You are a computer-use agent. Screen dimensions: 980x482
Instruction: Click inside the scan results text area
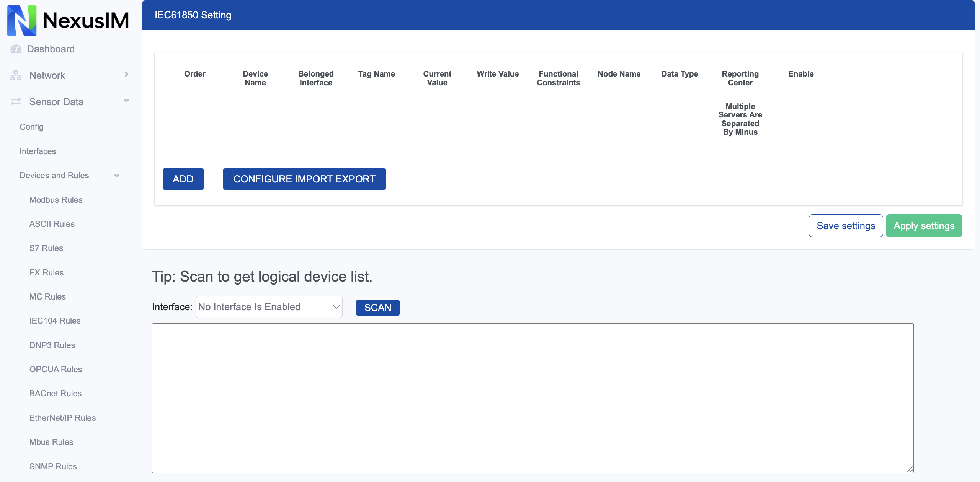(x=532, y=398)
